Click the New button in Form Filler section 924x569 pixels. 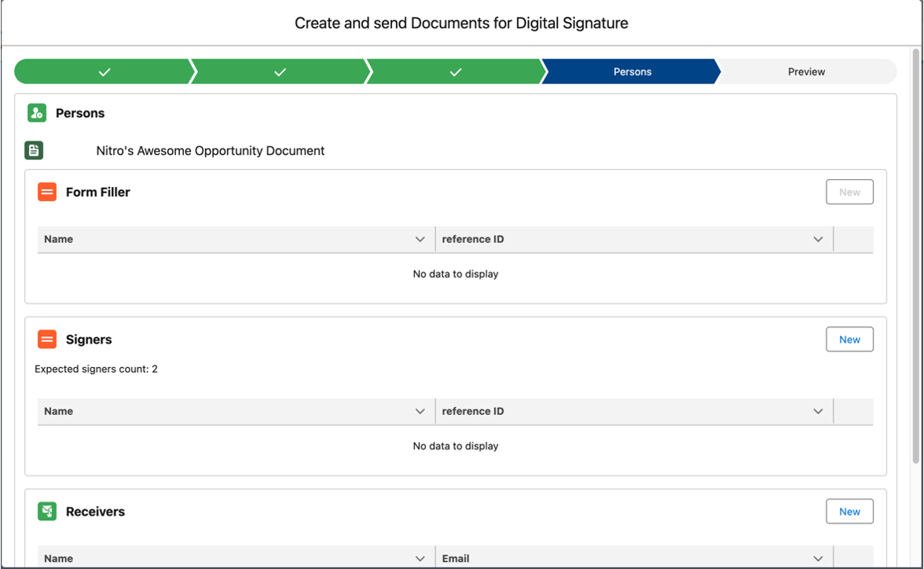point(849,192)
